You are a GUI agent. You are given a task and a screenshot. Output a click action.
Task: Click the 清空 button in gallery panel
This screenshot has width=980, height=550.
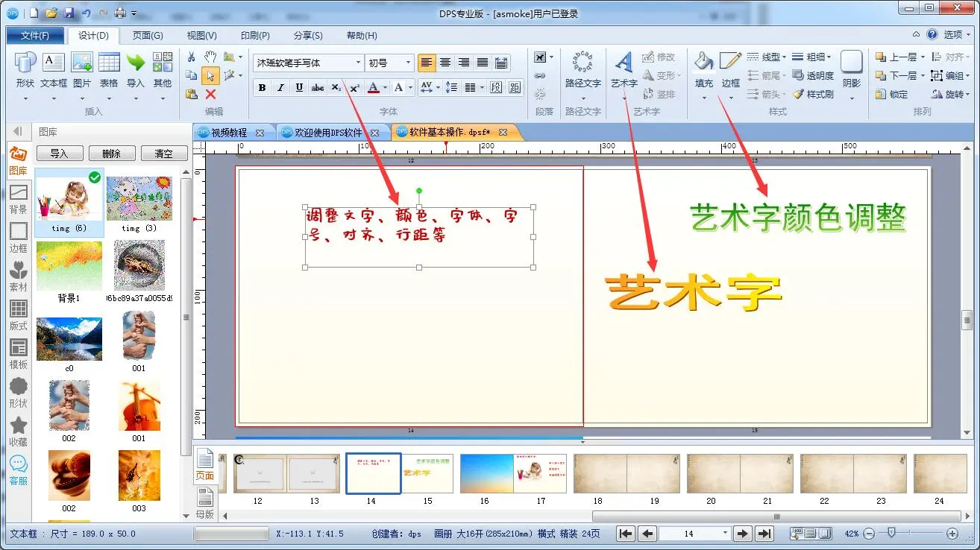[163, 154]
